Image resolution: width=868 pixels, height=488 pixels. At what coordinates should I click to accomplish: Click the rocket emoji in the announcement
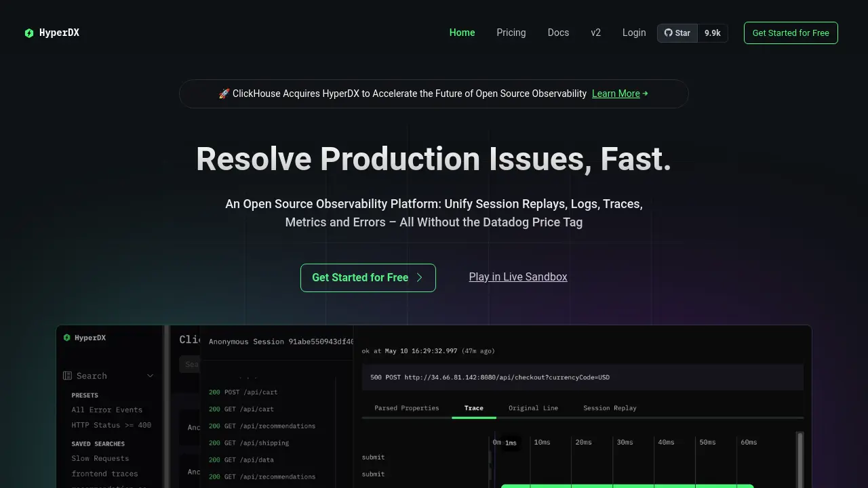click(x=224, y=94)
